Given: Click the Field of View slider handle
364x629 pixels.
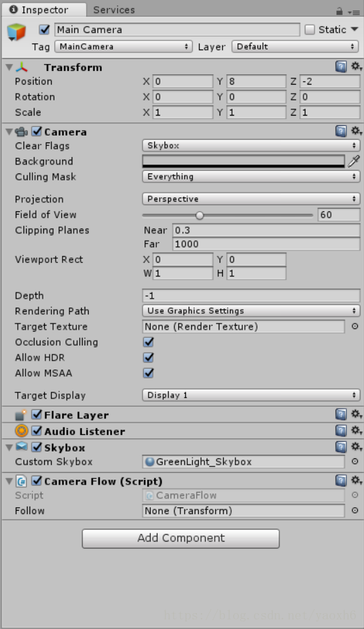Looking at the screenshot, I should [200, 215].
